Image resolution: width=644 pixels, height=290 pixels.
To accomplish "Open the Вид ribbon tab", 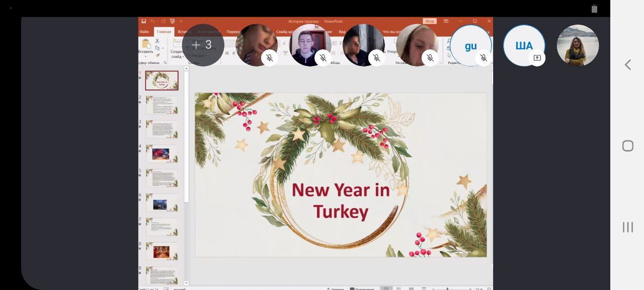I will coord(342,32).
